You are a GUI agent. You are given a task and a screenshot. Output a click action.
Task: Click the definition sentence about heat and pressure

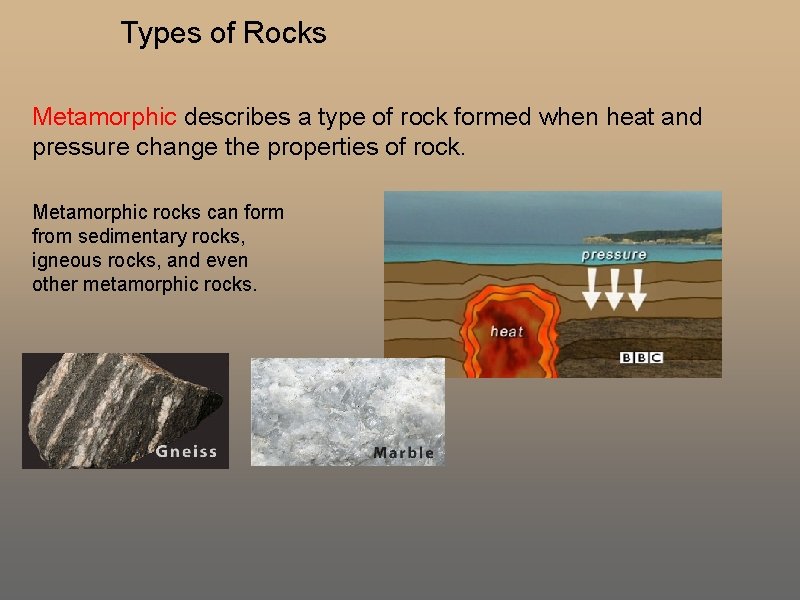click(x=367, y=132)
